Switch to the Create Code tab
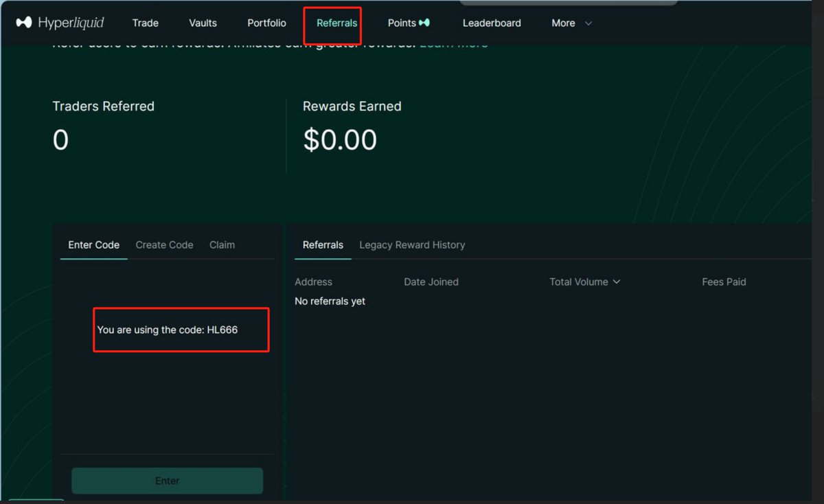 164,244
